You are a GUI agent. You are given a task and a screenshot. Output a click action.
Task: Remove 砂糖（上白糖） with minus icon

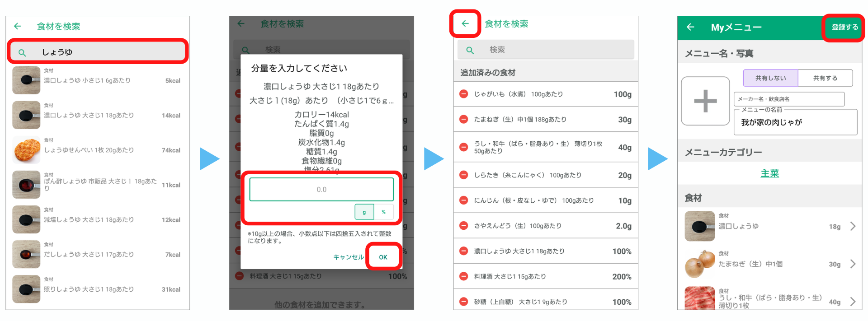(463, 302)
